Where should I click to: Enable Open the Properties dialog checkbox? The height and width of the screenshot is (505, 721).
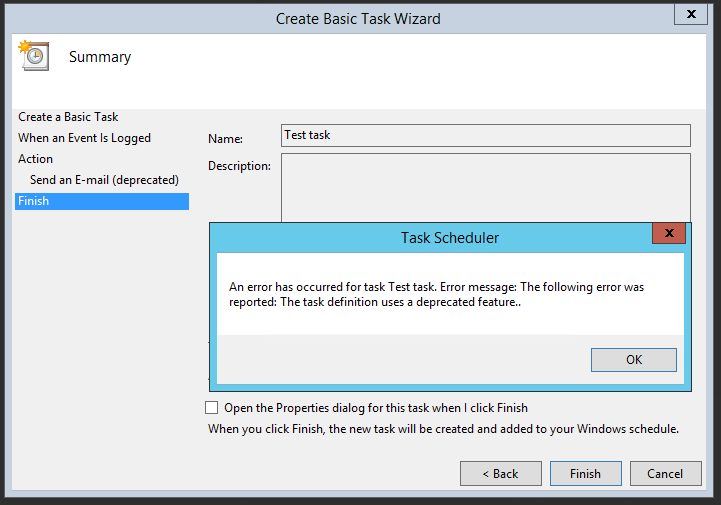point(211,408)
